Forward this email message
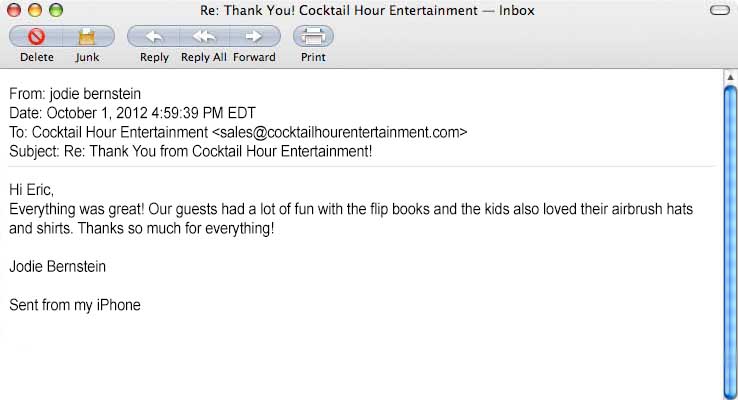 pyautogui.click(x=254, y=37)
